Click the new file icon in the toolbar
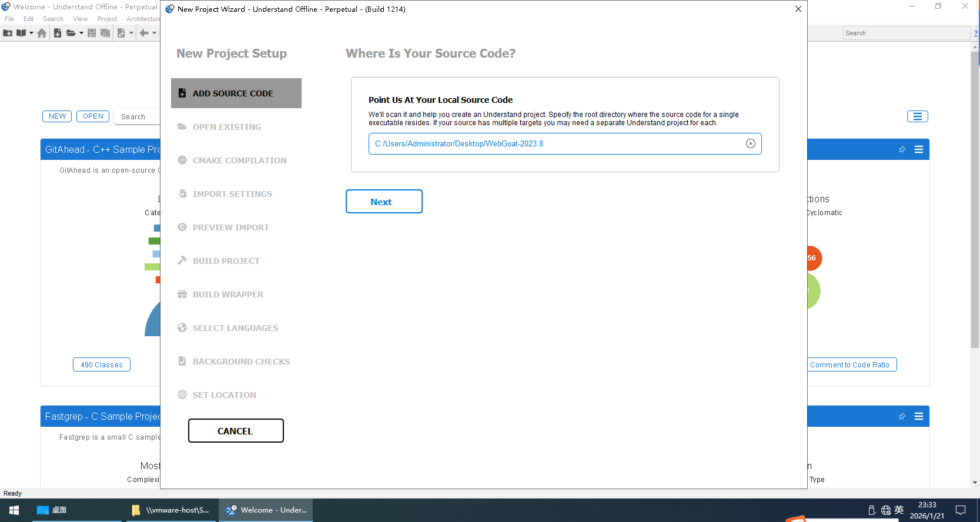 click(x=58, y=33)
